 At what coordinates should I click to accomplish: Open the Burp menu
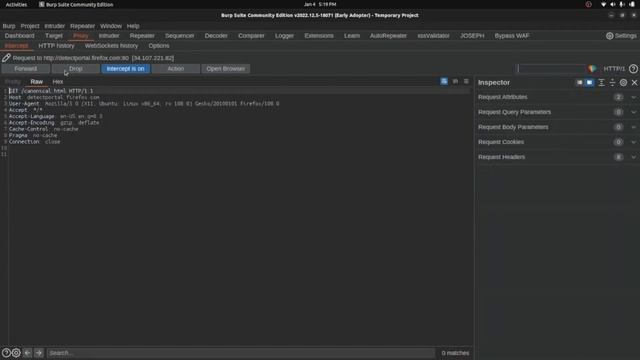tap(9, 26)
